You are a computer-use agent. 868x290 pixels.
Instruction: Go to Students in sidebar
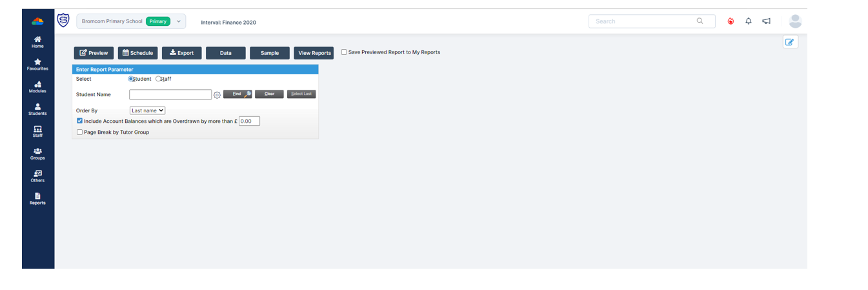(x=37, y=109)
